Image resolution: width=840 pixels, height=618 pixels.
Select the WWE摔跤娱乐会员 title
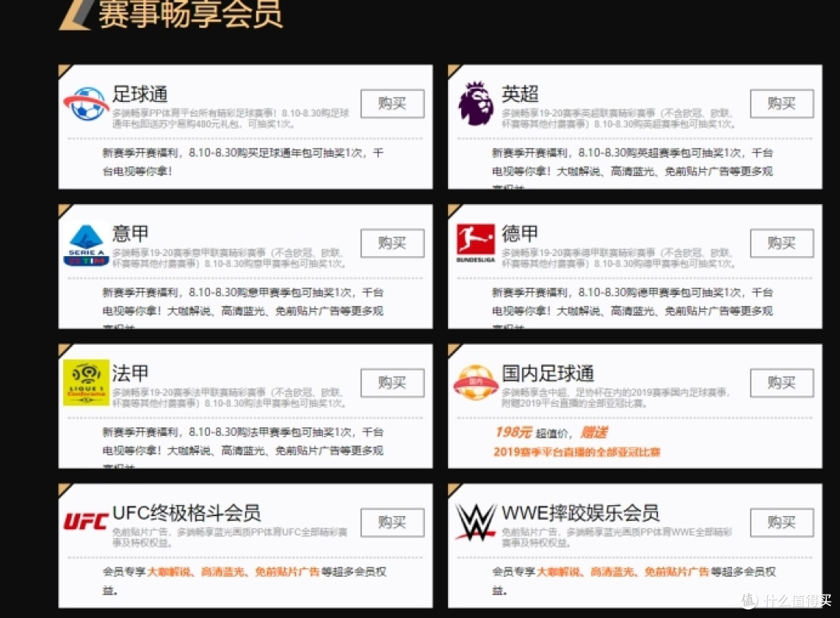click(x=580, y=513)
